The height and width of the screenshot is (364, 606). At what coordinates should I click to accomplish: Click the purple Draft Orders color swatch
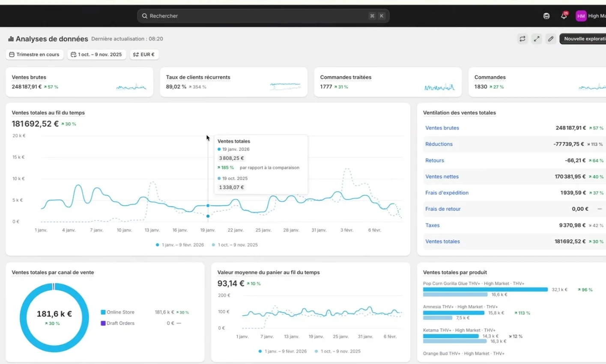tap(103, 323)
